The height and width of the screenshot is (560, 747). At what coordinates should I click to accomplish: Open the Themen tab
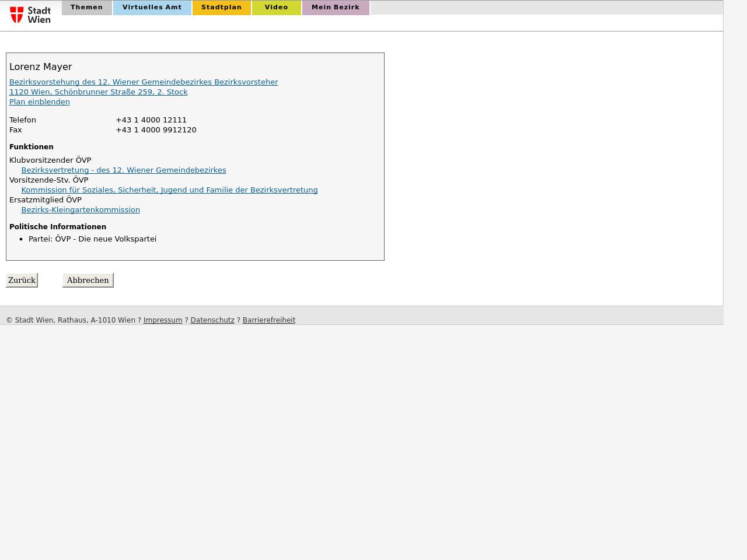tap(86, 8)
